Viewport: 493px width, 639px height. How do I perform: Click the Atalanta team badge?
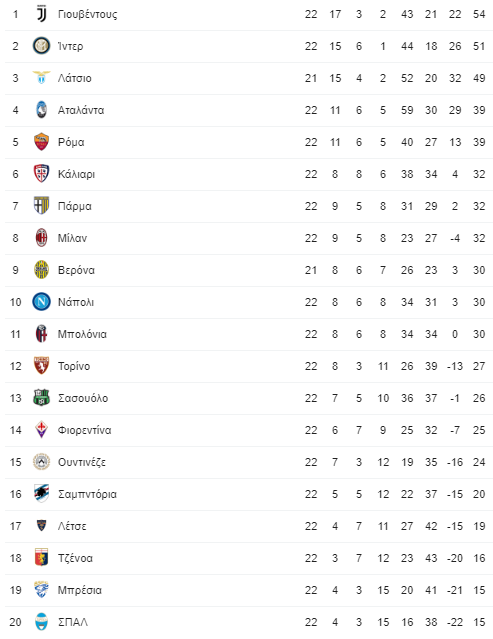41,110
